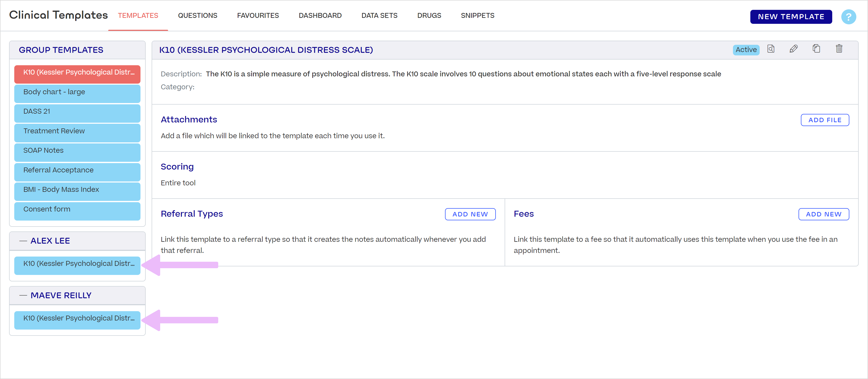Switch to the Data Sets tab
868x379 pixels.
pos(379,16)
